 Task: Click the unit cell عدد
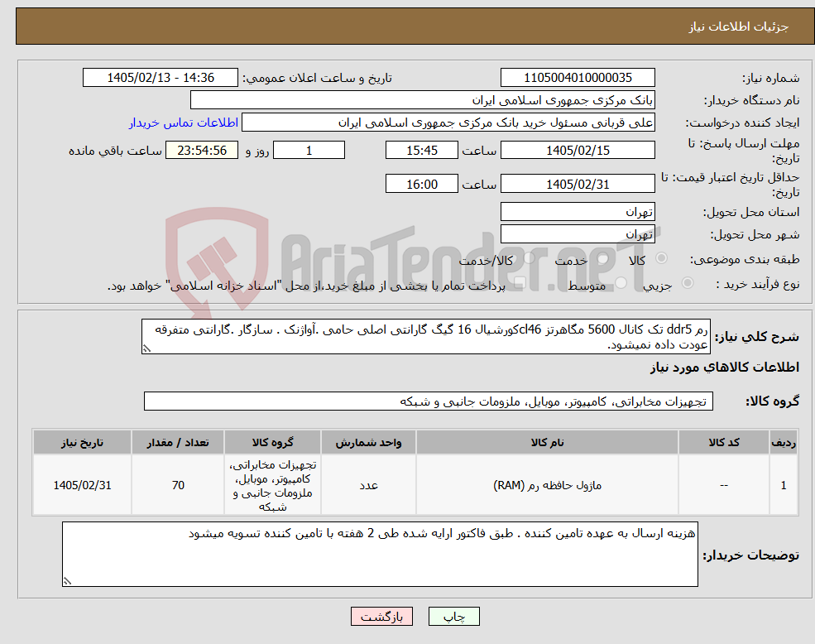[368, 485]
